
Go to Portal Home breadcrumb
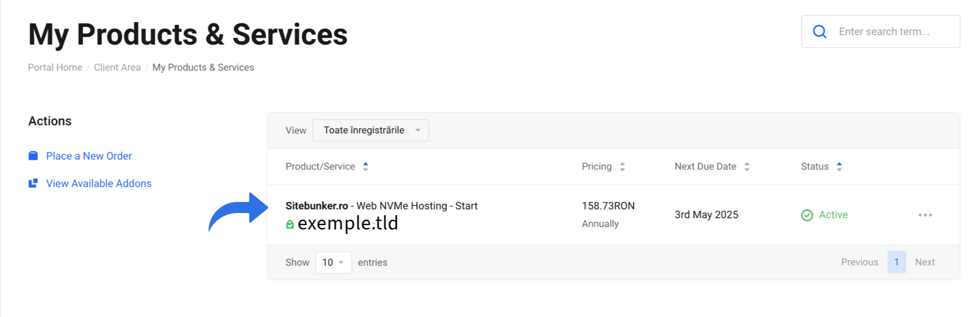point(55,67)
